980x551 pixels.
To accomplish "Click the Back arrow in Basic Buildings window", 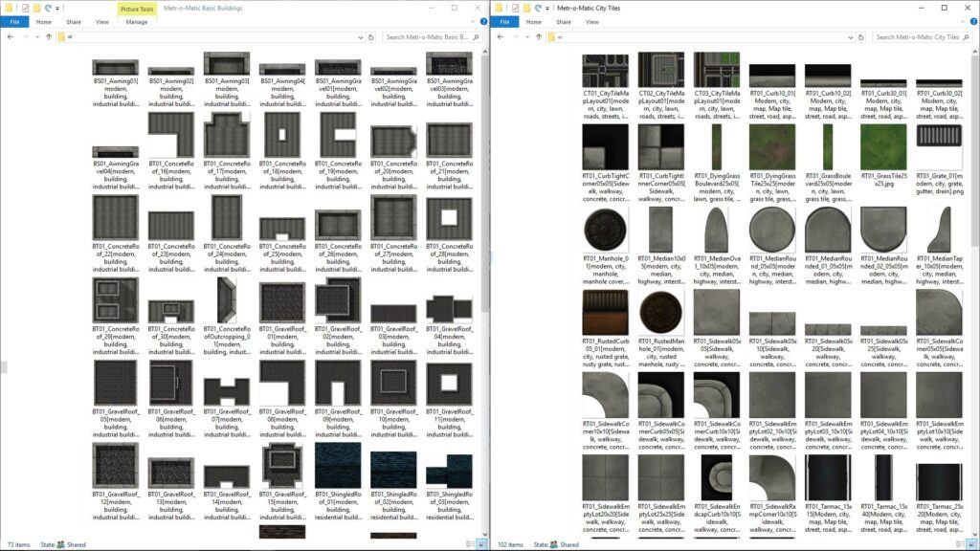I will click(x=11, y=36).
